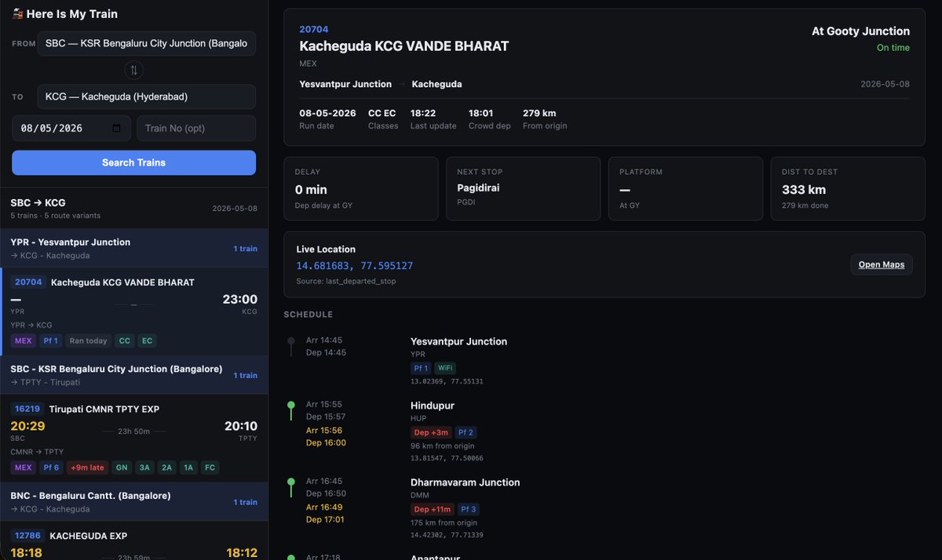Open the 16219 Tirupati CMNR TPTY EXP card
The height and width of the screenshot is (560, 942).
click(133, 438)
